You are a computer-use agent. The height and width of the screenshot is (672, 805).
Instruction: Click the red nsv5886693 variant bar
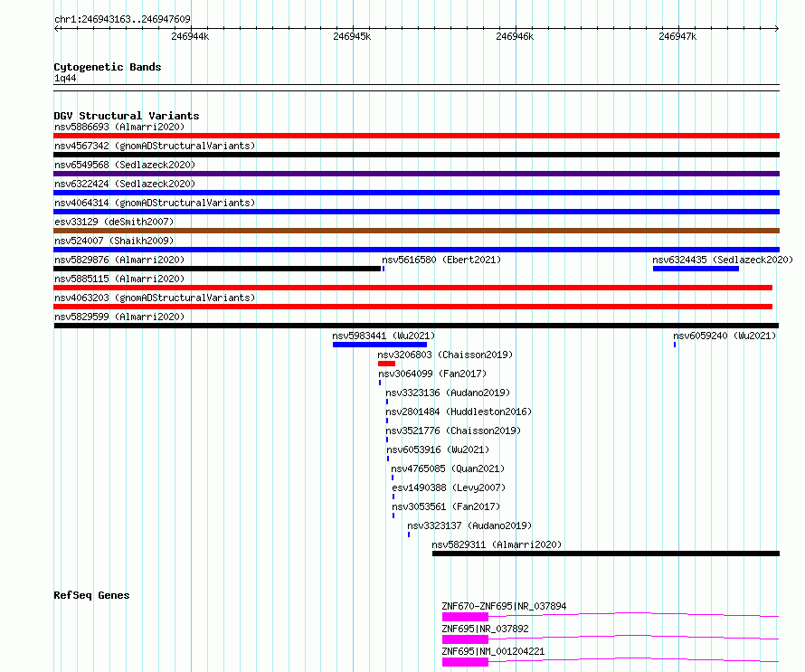pos(416,136)
